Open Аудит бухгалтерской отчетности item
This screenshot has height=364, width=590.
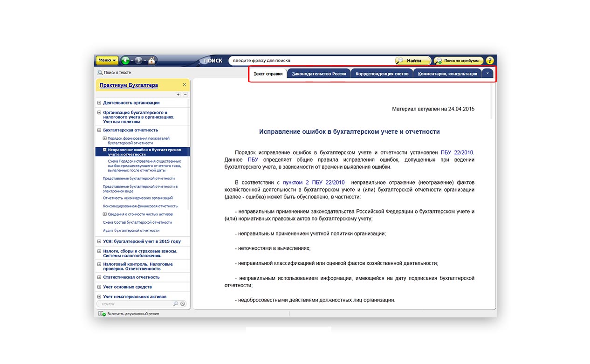(131, 230)
